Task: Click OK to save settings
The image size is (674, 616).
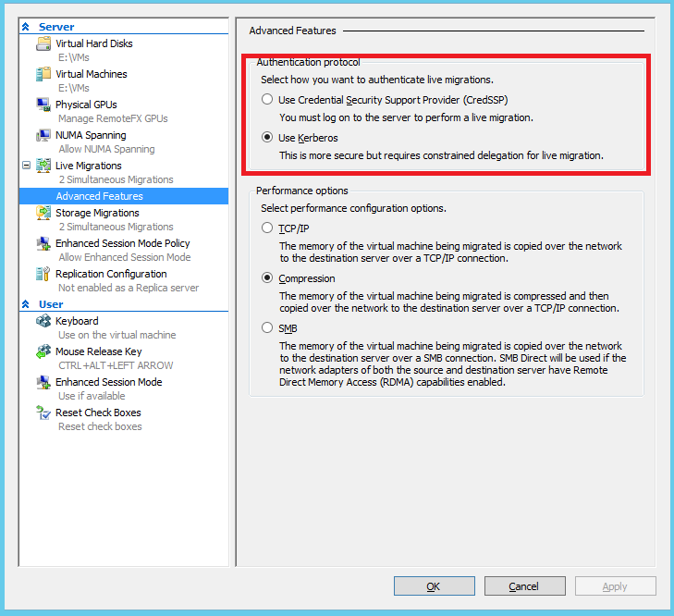Action: click(x=435, y=585)
